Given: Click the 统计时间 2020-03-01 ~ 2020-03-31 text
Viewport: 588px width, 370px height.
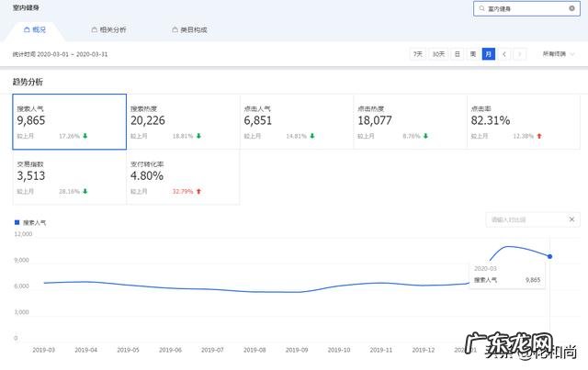Looking at the screenshot, I should [x=60, y=54].
